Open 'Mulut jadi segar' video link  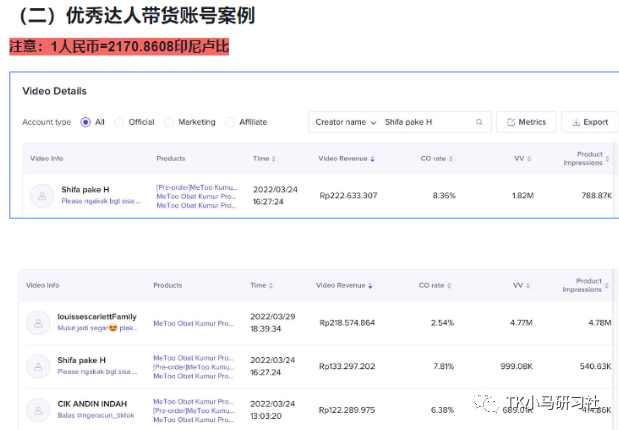(97, 328)
